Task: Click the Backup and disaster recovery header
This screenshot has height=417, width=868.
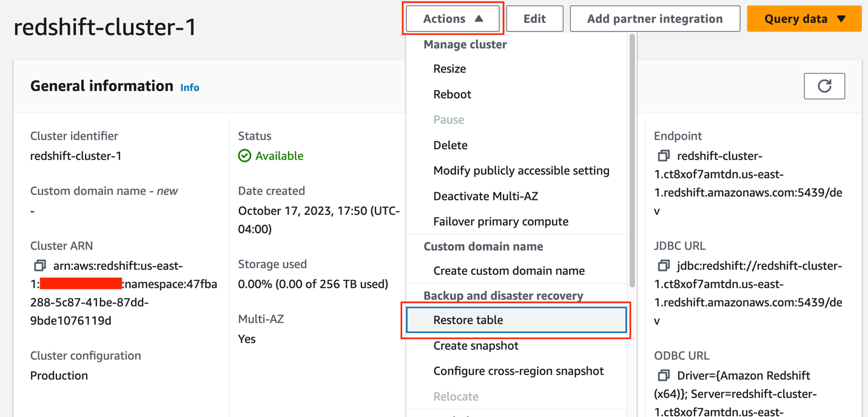Action: (x=503, y=296)
